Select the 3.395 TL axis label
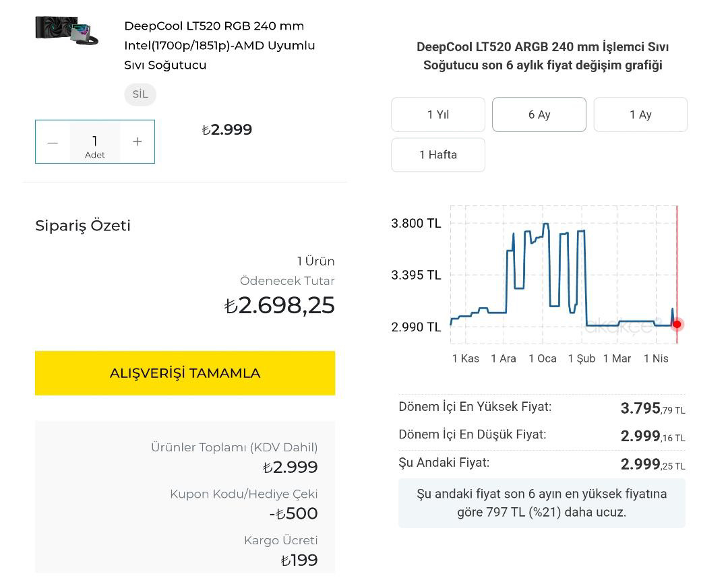This screenshot has height=582, width=728. pos(416,276)
